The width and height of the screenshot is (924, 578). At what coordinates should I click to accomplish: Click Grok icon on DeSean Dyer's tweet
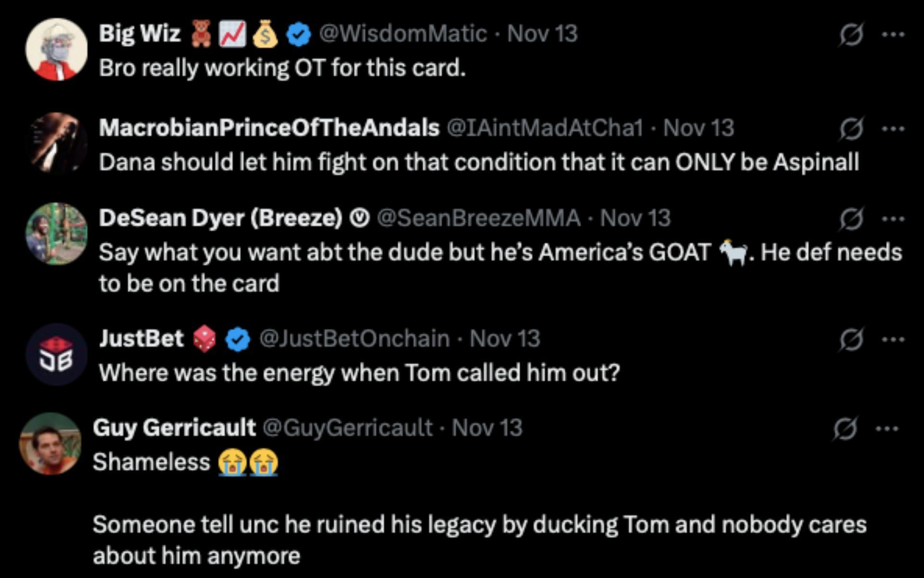point(851,219)
